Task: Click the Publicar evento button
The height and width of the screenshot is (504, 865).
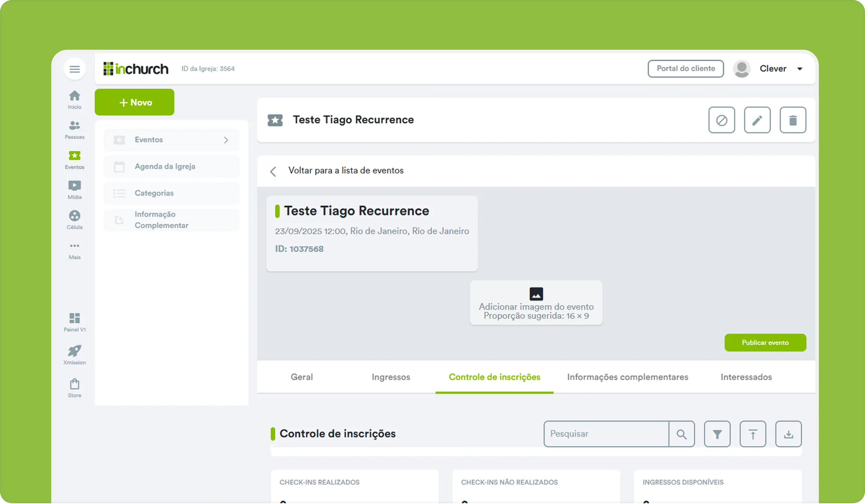Action: (765, 343)
